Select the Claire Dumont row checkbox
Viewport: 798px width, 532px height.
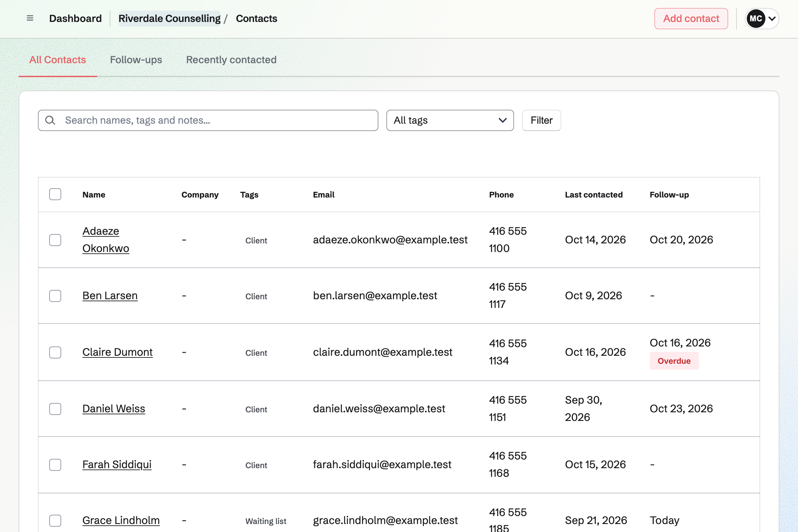point(55,352)
